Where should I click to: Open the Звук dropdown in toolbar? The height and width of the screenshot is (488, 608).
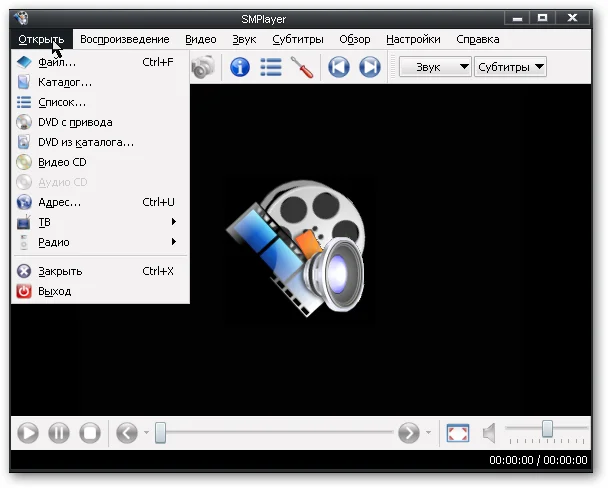(x=435, y=67)
